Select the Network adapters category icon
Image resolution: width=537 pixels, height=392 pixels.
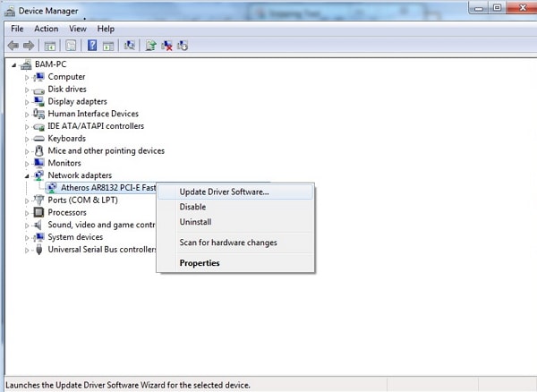(x=38, y=175)
